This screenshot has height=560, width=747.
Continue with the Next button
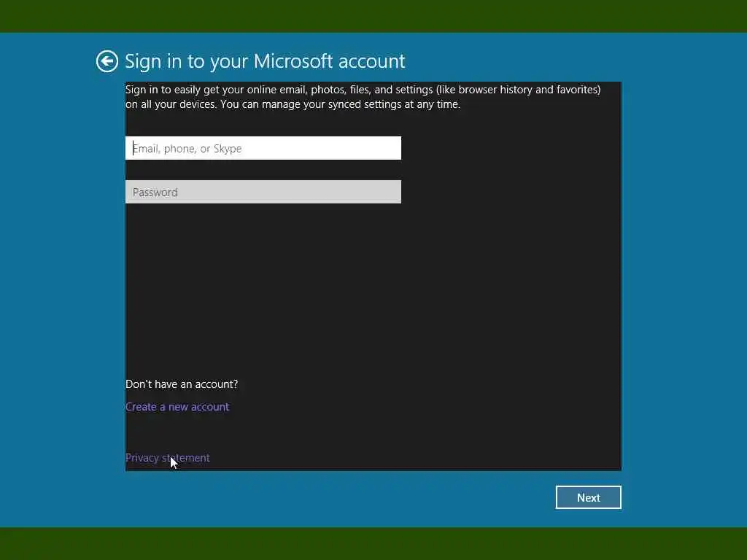[x=589, y=497]
